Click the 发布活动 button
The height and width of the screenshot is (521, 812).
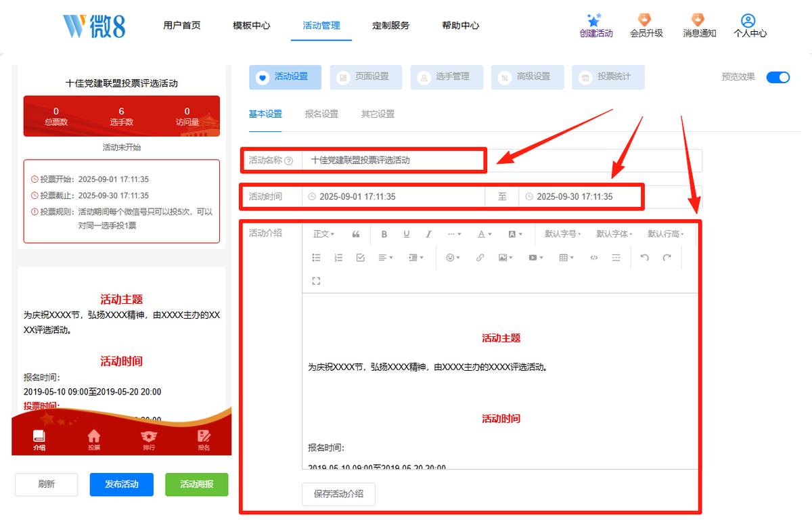tap(122, 484)
